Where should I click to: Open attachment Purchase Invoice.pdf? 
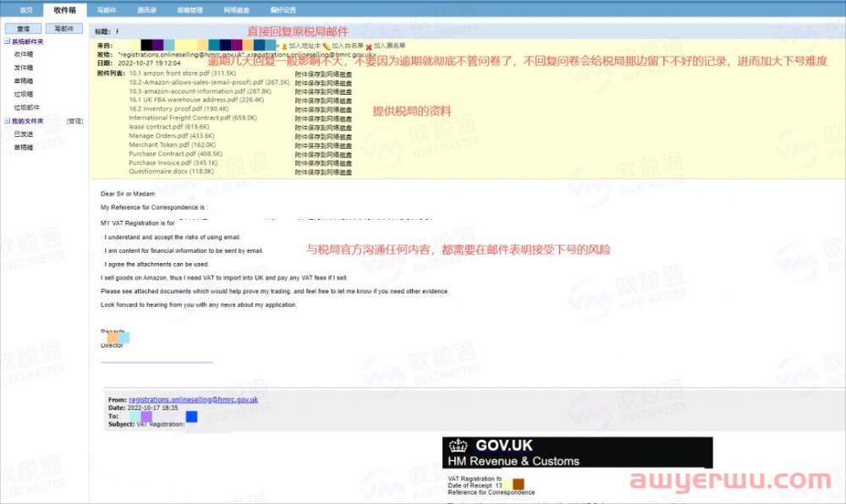[x=173, y=162]
